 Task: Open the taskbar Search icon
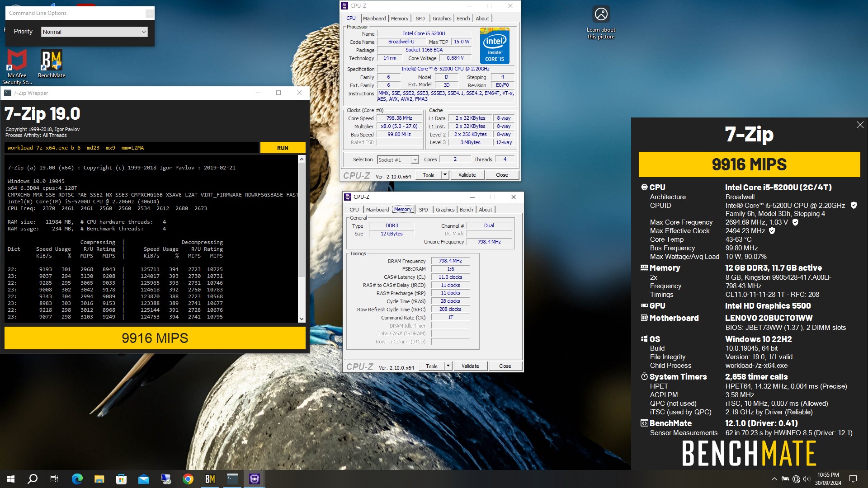pyautogui.click(x=33, y=479)
